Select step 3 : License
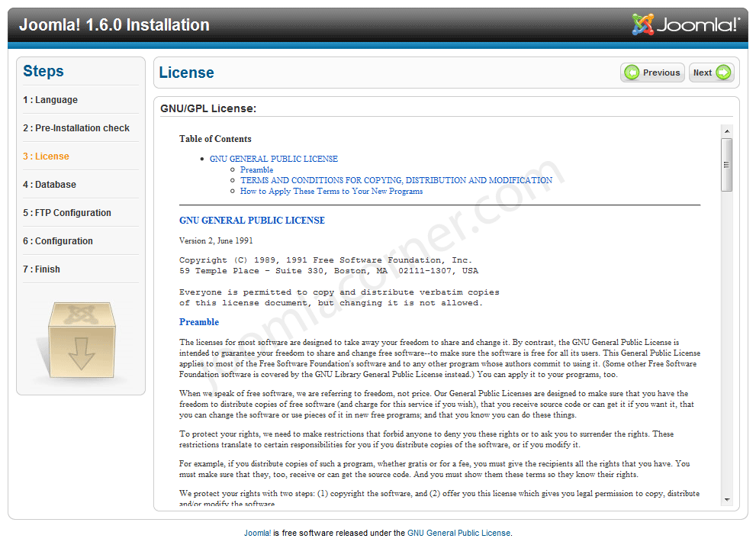 pos(46,156)
